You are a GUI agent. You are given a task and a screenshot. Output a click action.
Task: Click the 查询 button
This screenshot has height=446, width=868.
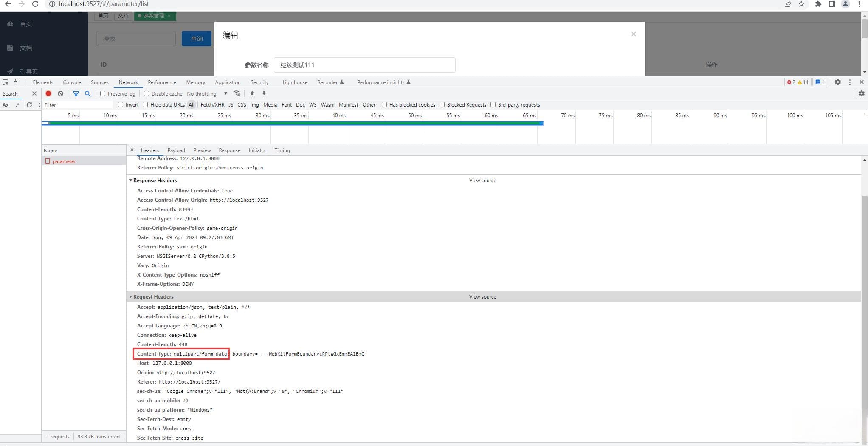197,39
